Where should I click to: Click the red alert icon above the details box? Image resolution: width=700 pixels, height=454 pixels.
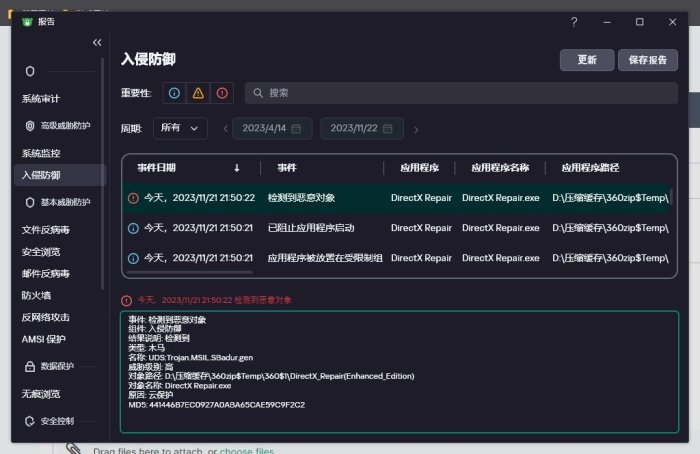126,300
